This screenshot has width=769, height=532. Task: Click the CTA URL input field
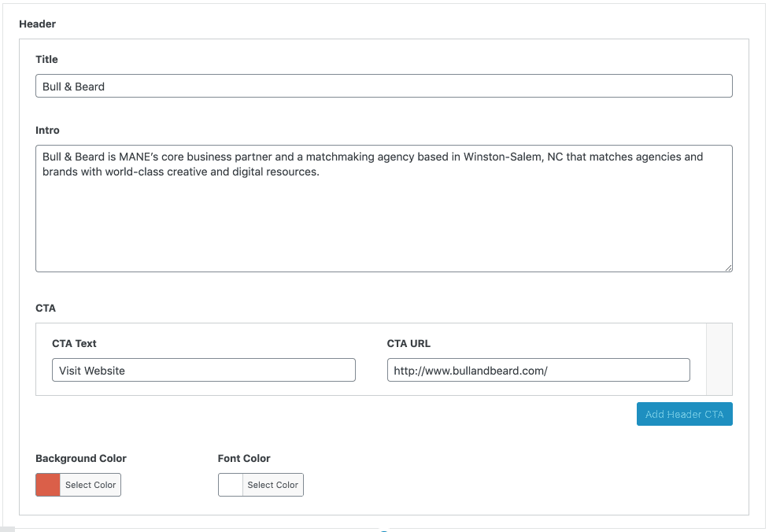coord(538,370)
